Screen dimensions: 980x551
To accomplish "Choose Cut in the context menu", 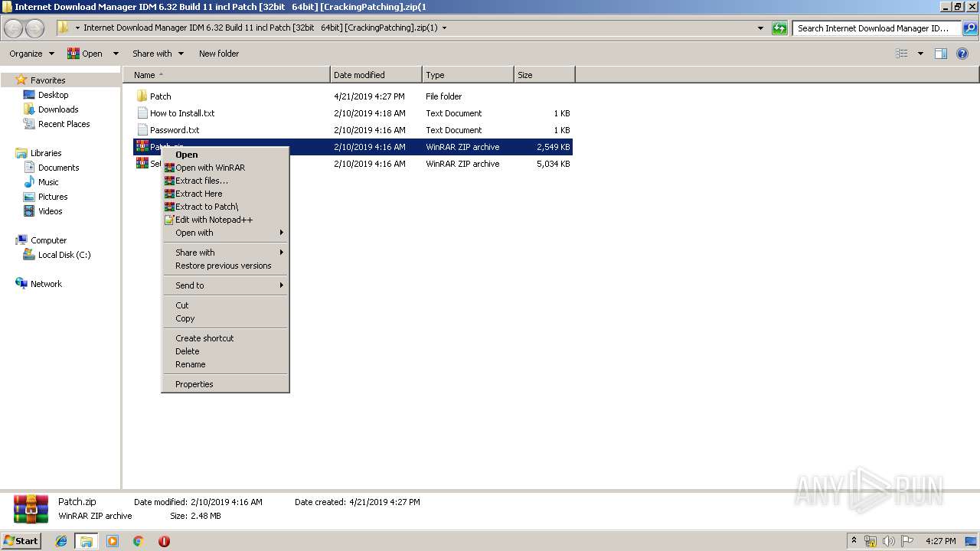I will click(226, 305).
